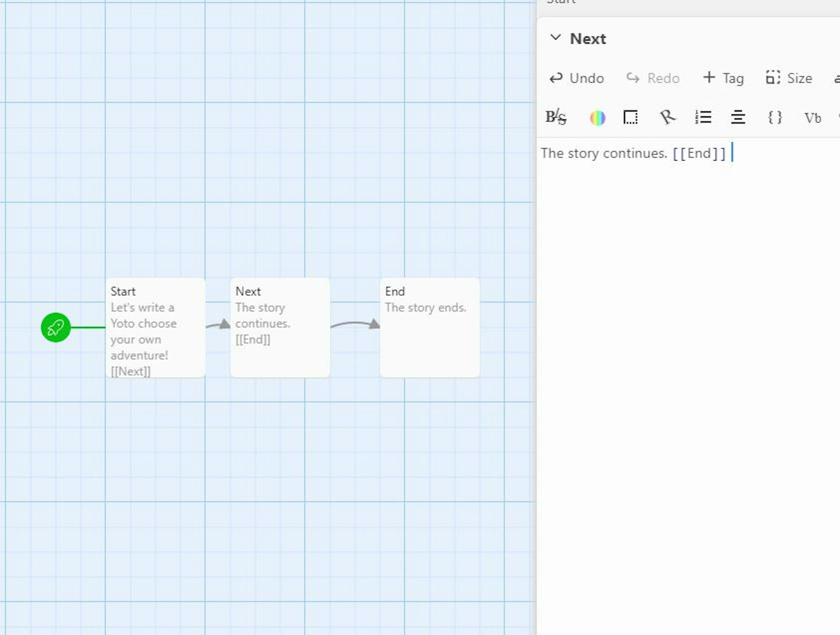Click the green rocket start icon
Viewport: 840px width, 635px height.
(x=55, y=327)
